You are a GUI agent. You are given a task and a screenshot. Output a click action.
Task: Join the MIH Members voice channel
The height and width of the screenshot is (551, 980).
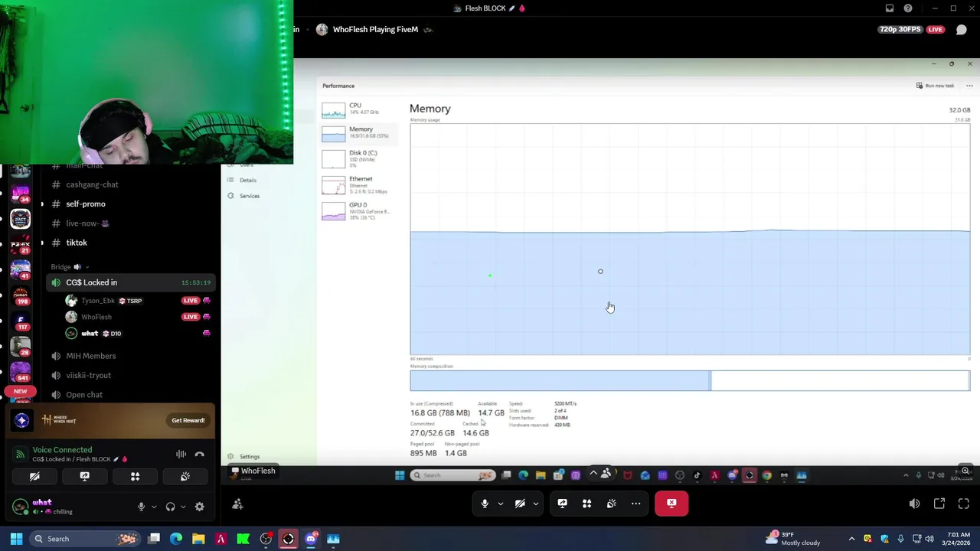pyautogui.click(x=91, y=356)
